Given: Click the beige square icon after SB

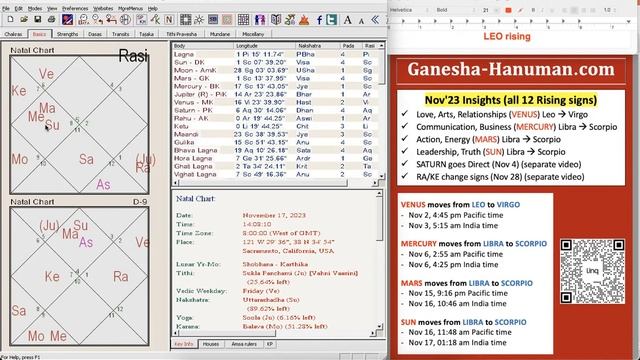Looking at the screenshot, I should [227, 20].
